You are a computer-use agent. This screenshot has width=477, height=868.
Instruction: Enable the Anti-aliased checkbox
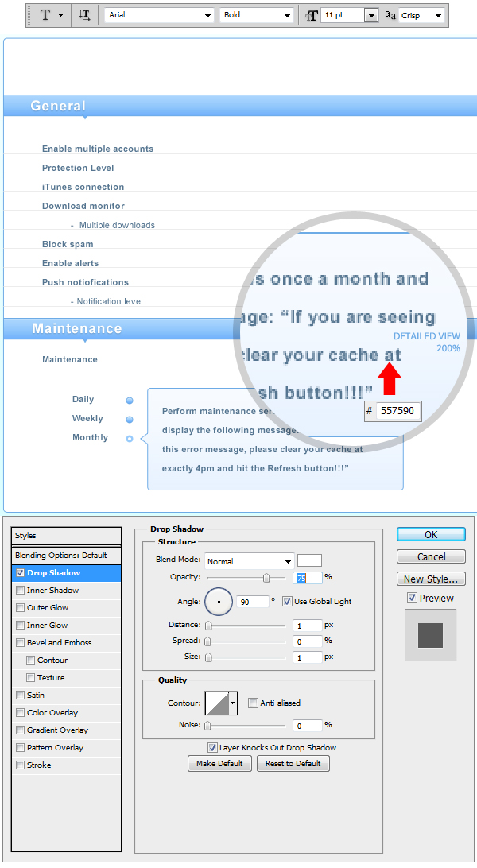pos(253,703)
